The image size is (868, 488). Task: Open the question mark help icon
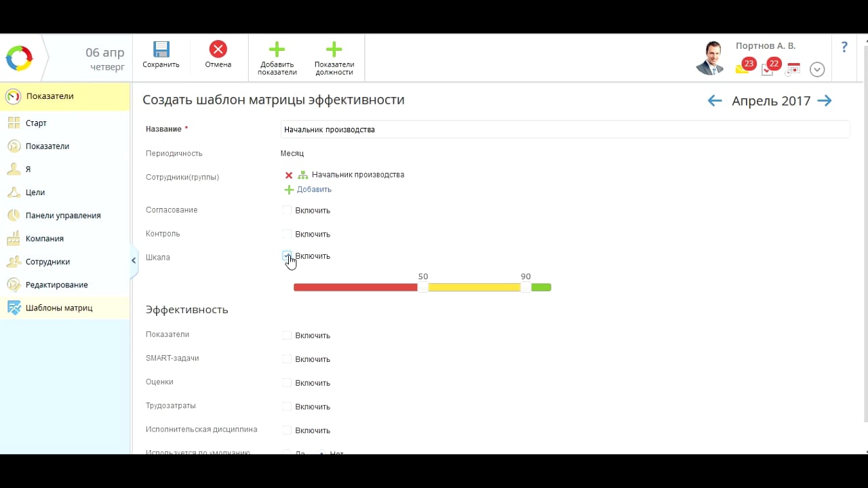pos(844,47)
